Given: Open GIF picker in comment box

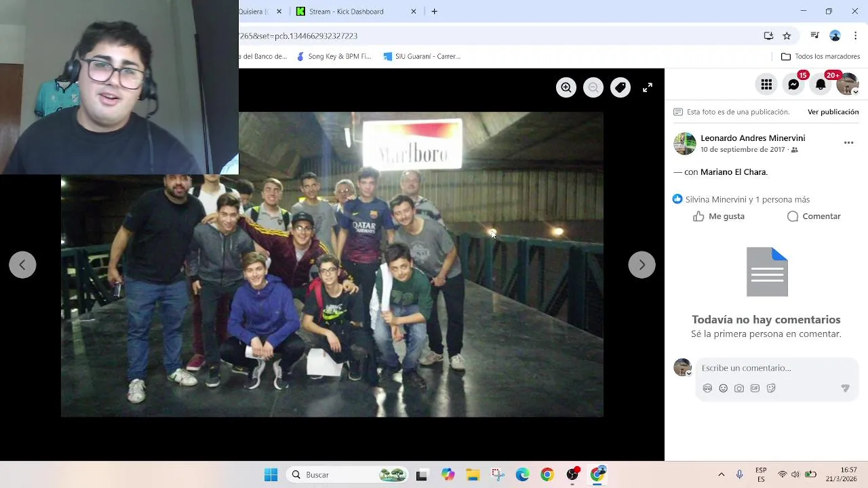Looking at the screenshot, I should tap(755, 388).
